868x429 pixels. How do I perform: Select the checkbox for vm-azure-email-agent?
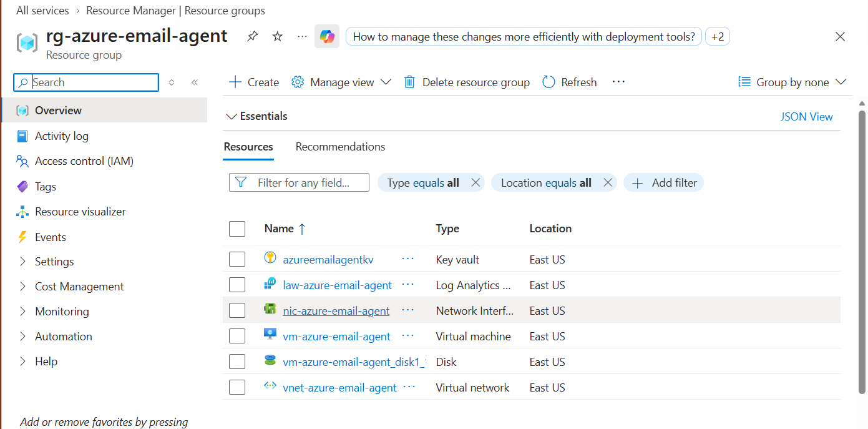pos(237,336)
